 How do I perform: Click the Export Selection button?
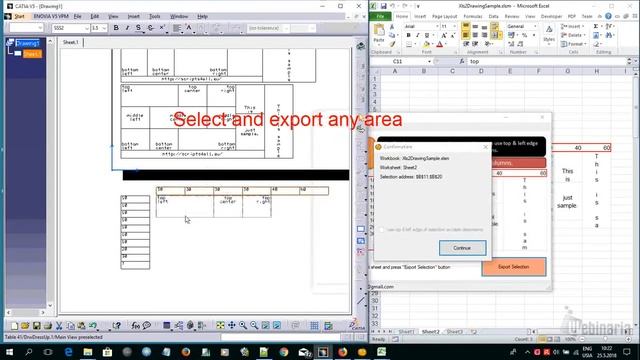[513, 267]
